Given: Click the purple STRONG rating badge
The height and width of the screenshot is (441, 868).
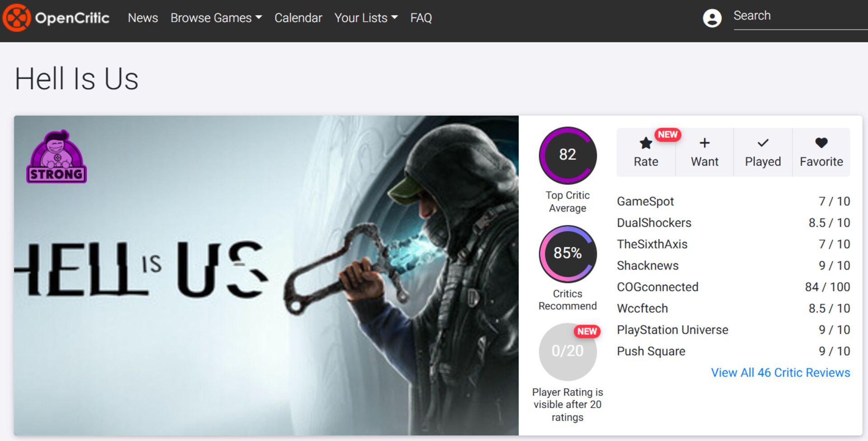Looking at the screenshot, I should click(57, 157).
